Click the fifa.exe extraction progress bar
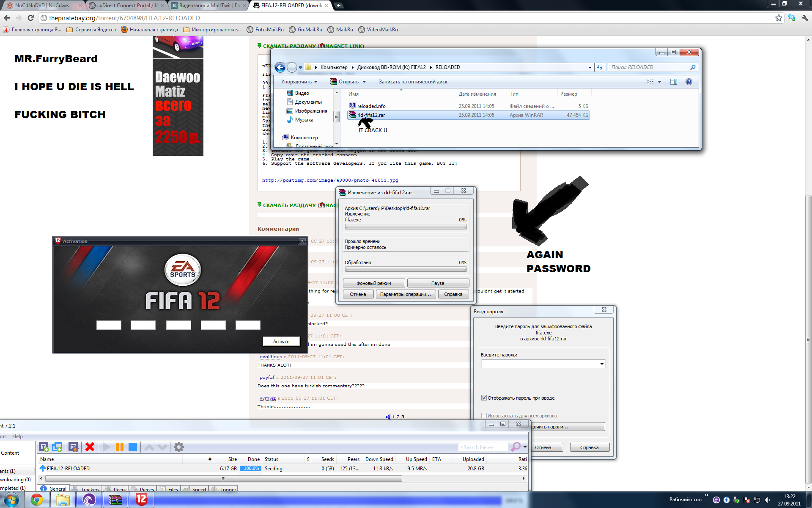812x508 pixels. pyautogui.click(x=406, y=227)
